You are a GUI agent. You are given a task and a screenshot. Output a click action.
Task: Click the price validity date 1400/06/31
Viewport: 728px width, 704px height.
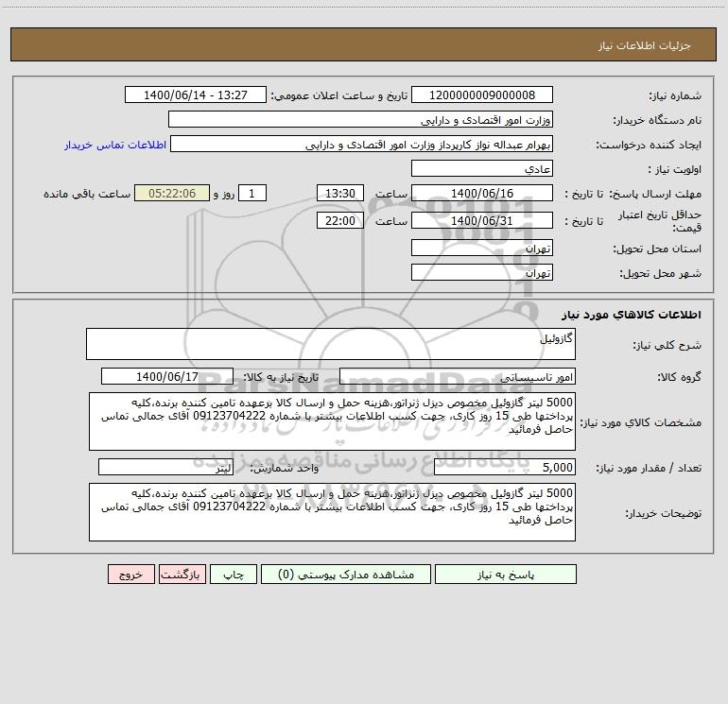click(482, 220)
